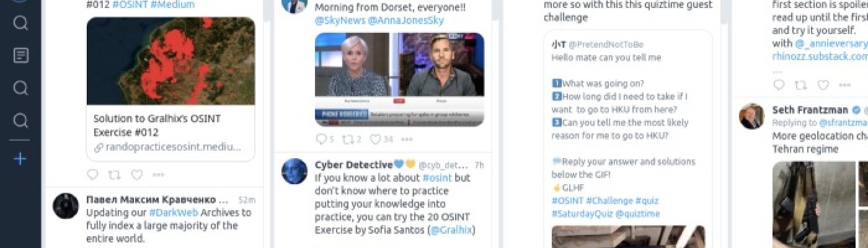Open more options on OSINT Exercise tweet
The image size is (868, 248).
[158, 175]
